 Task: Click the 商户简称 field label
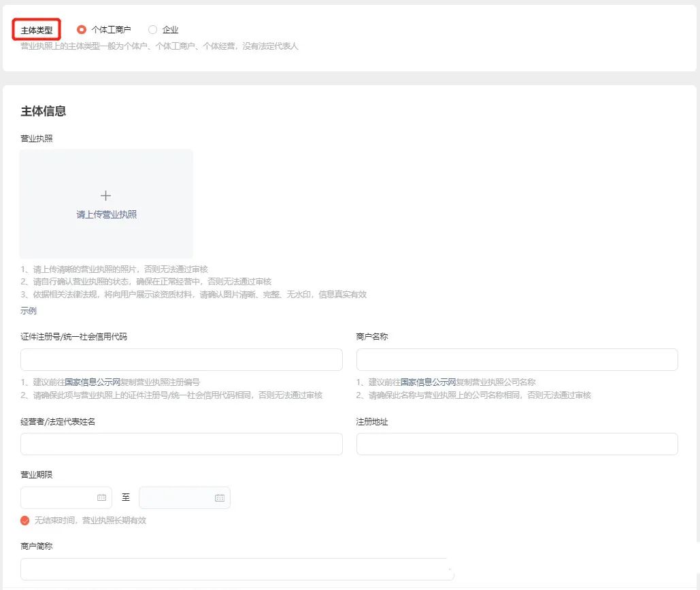37,546
